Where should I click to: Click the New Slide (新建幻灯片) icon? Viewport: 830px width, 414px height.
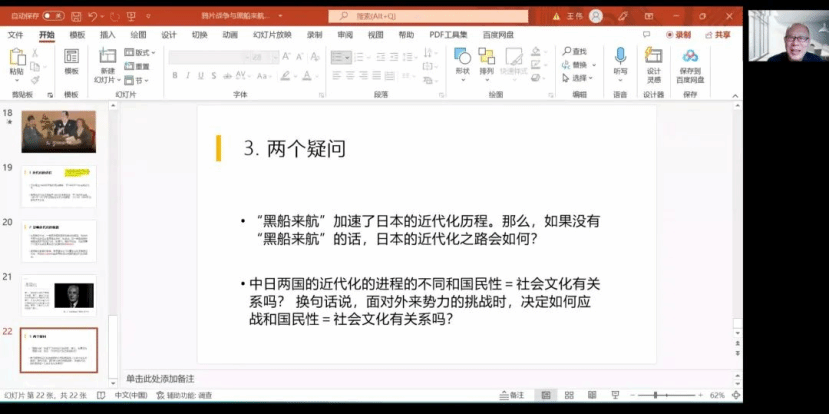pyautogui.click(x=107, y=56)
